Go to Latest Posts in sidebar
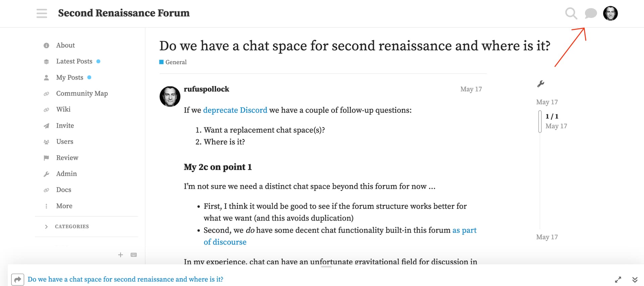 (74, 61)
